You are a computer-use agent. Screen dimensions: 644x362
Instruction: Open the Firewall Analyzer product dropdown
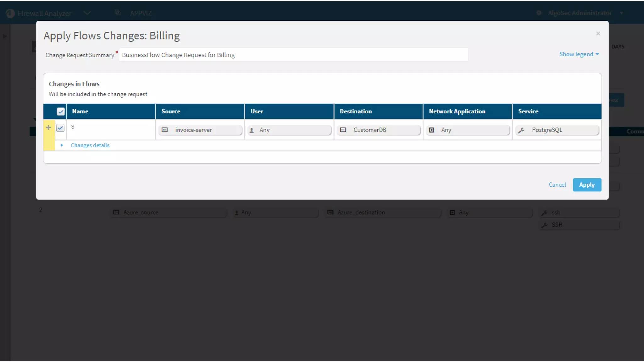click(x=87, y=13)
